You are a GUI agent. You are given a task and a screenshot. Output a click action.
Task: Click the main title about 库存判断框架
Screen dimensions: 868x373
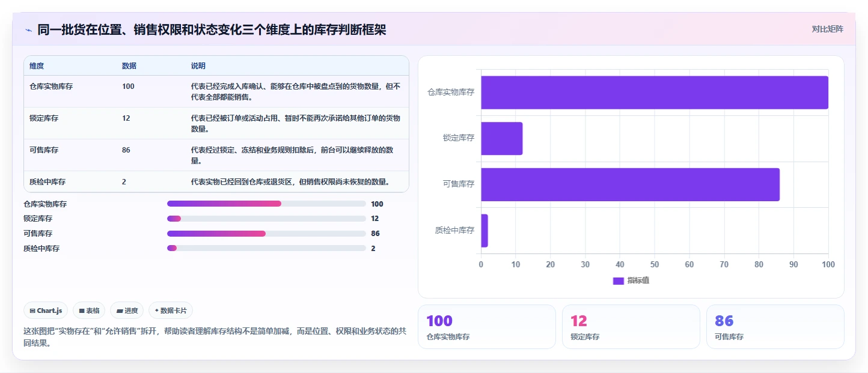pos(212,29)
